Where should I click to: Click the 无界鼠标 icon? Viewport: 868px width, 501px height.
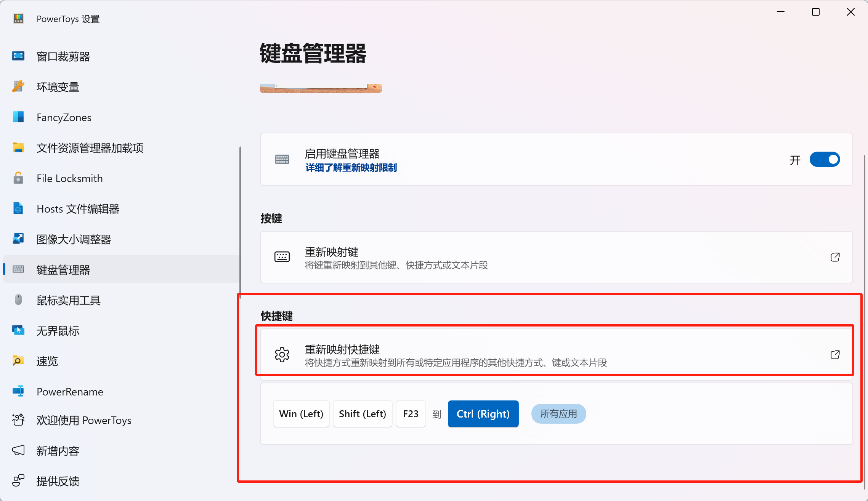(18, 330)
